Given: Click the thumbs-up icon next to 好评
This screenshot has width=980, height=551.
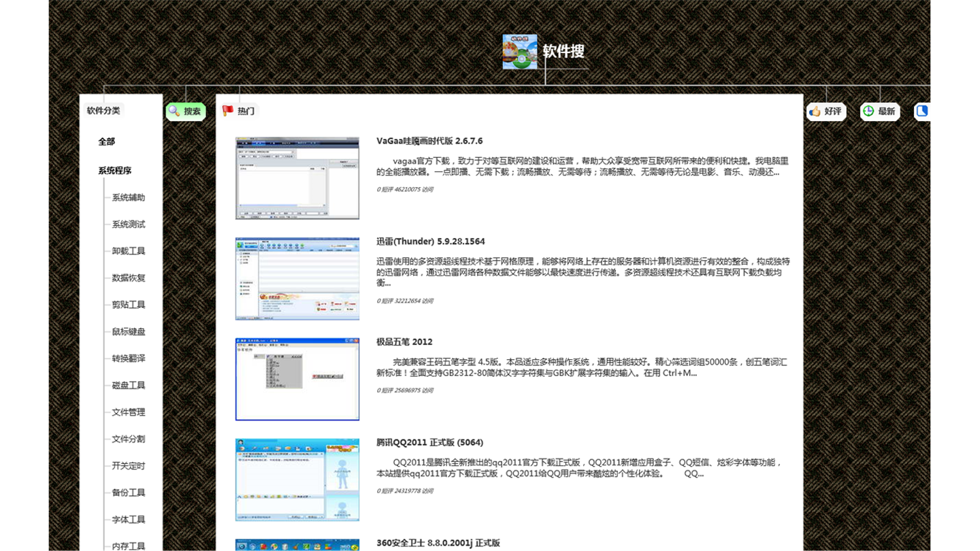Looking at the screenshot, I should pyautogui.click(x=815, y=111).
